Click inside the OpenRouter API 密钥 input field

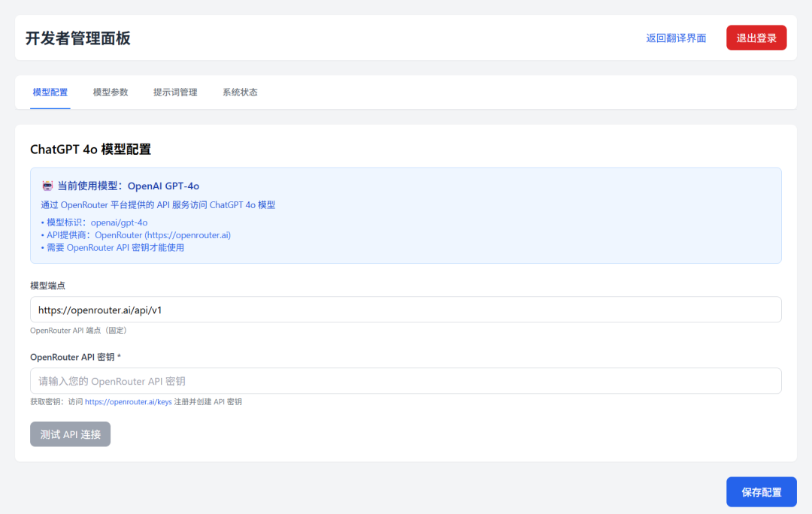pyautogui.click(x=406, y=380)
